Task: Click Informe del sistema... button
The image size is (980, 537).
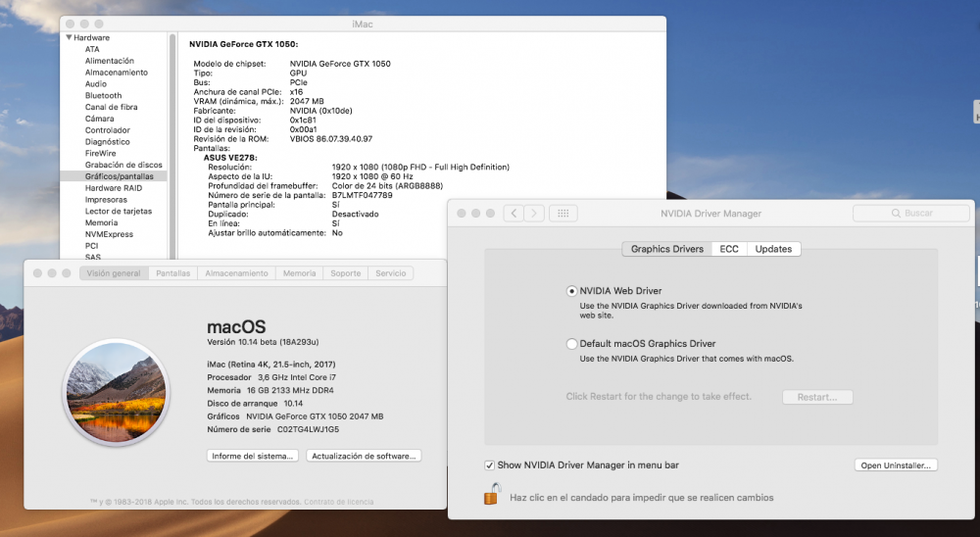Action: pos(253,456)
